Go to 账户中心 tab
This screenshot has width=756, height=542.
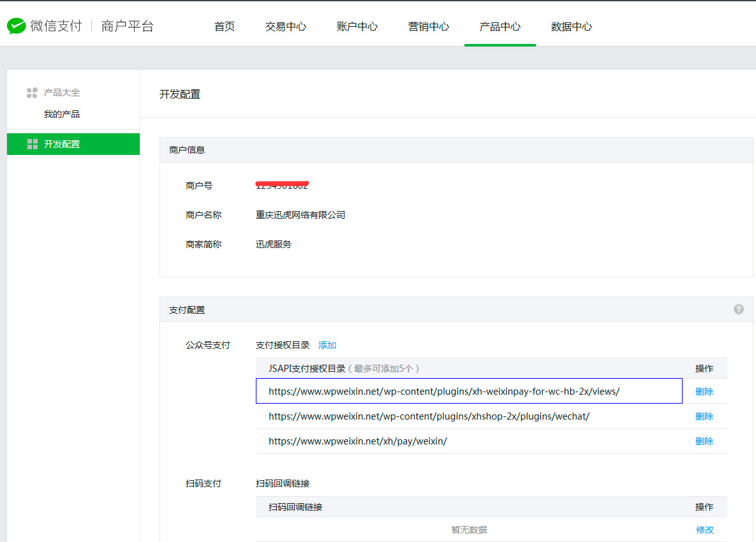[357, 27]
